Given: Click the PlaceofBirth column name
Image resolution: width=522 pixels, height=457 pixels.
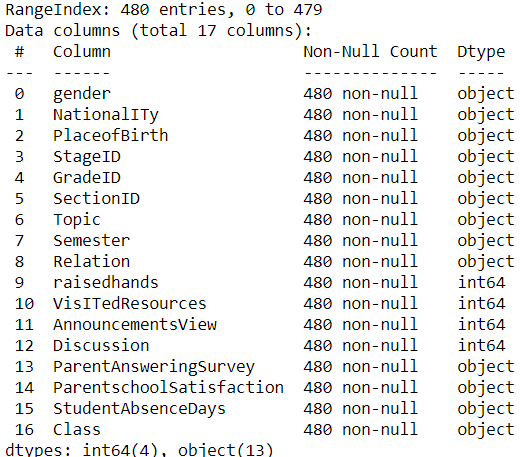Looking at the screenshot, I should pos(110,136).
